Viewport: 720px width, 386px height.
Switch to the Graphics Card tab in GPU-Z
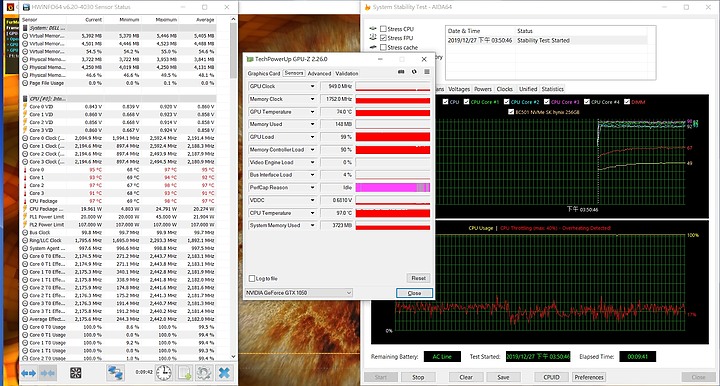click(x=264, y=73)
